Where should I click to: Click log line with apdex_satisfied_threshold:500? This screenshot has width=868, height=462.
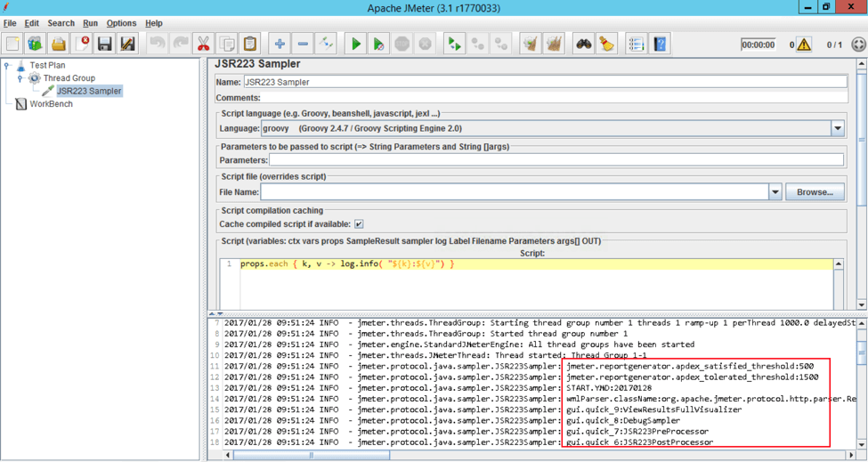690,366
